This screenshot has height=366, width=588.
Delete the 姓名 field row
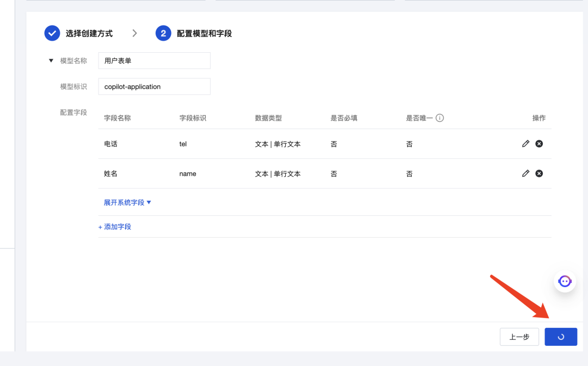[539, 173]
